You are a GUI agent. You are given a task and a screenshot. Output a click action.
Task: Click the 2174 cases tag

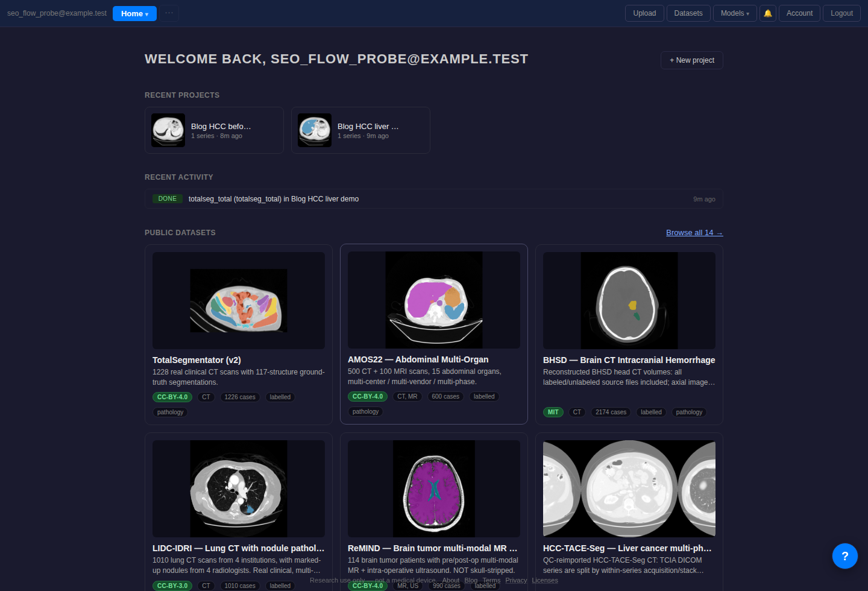coord(611,412)
